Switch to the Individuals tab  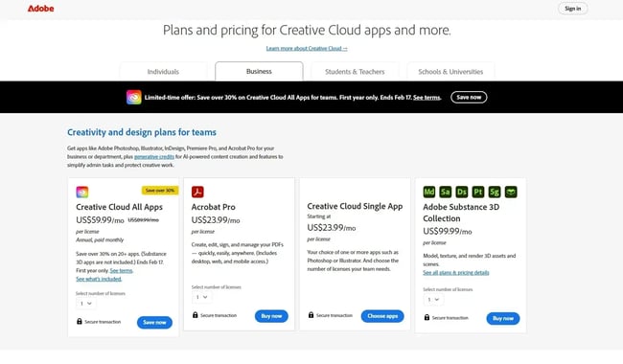(x=163, y=72)
